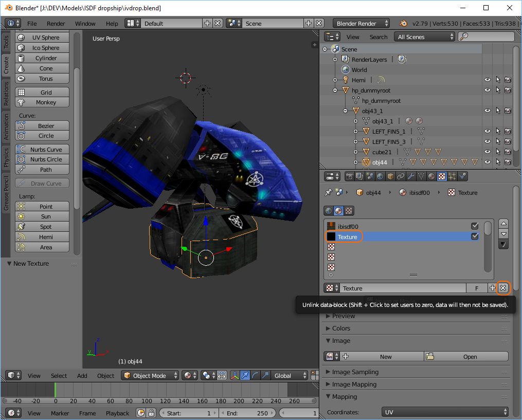Click the unlink texture data-block X icon
This screenshot has height=420, width=522.
[x=503, y=288]
